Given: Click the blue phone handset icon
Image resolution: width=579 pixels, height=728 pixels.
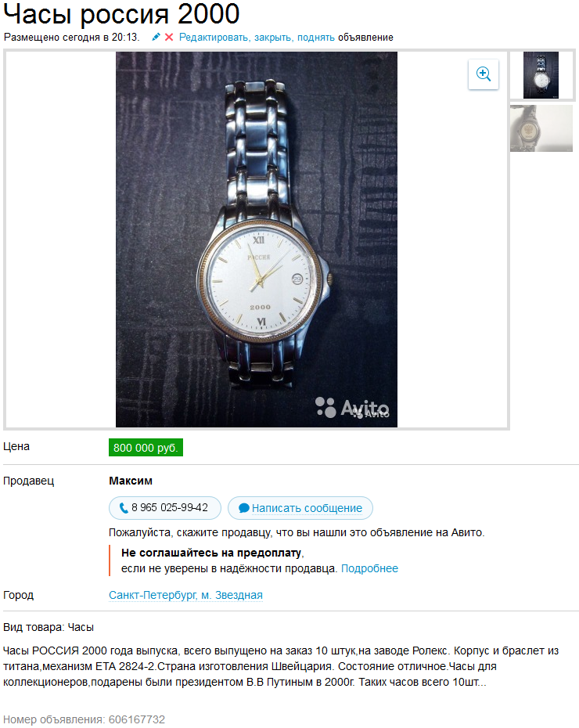Looking at the screenshot, I should click(x=124, y=508).
